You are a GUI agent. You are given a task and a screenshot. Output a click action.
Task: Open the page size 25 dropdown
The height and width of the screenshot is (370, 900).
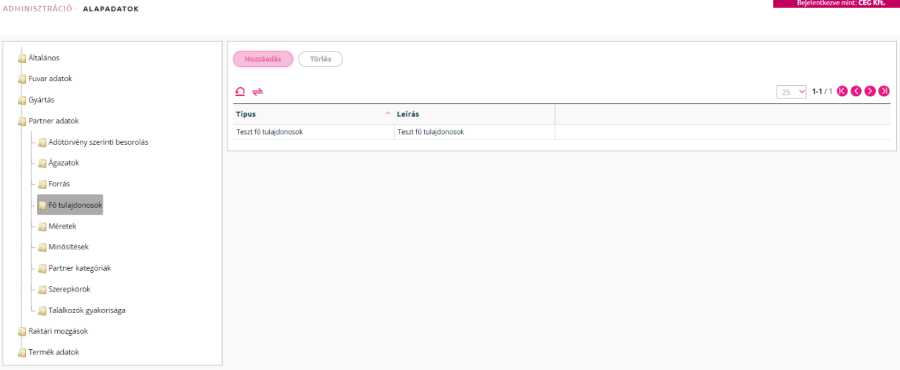792,92
